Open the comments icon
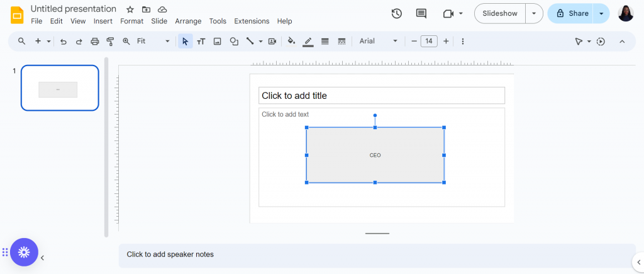 click(x=421, y=14)
